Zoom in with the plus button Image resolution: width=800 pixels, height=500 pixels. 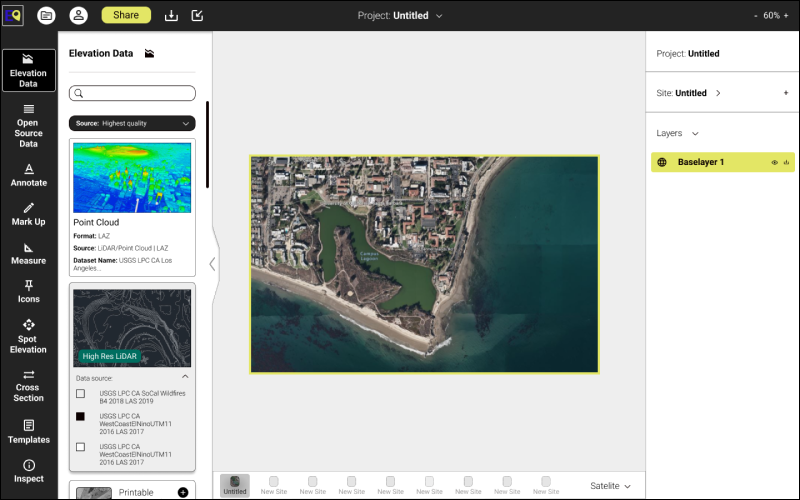(786, 16)
